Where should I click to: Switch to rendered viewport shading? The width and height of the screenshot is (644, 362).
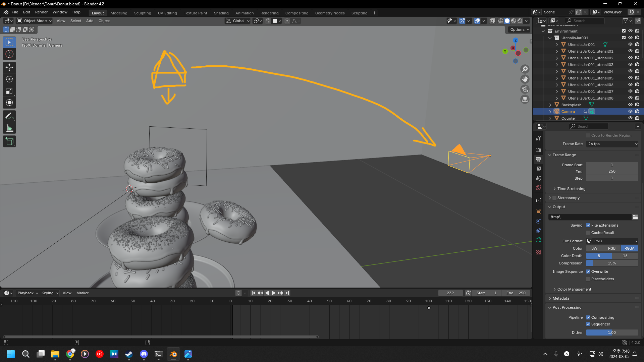point(520,21)
